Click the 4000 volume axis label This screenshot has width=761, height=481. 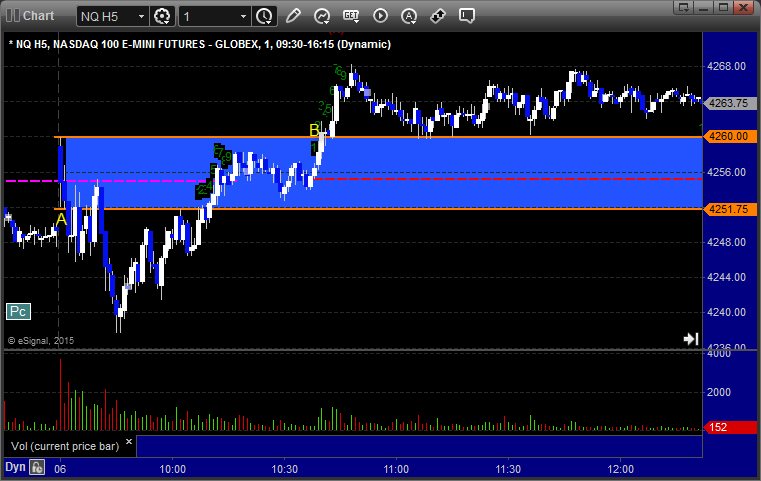[x=719, y=354]
